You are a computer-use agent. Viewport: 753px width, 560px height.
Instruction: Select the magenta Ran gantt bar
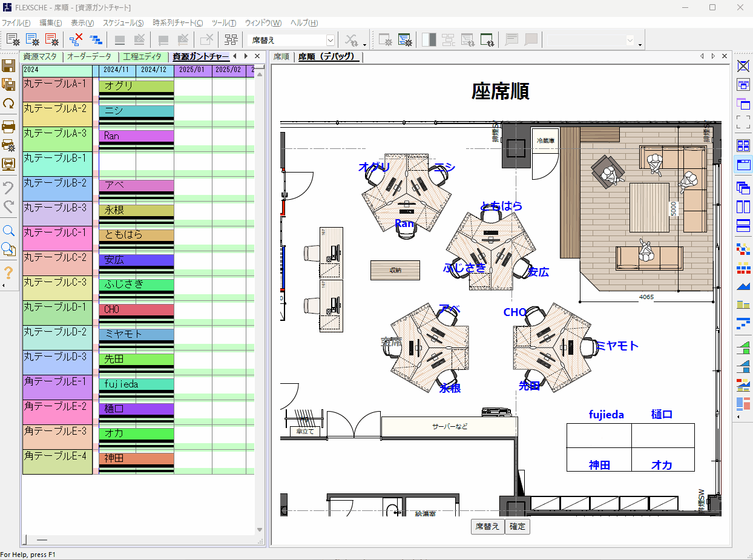136,136
